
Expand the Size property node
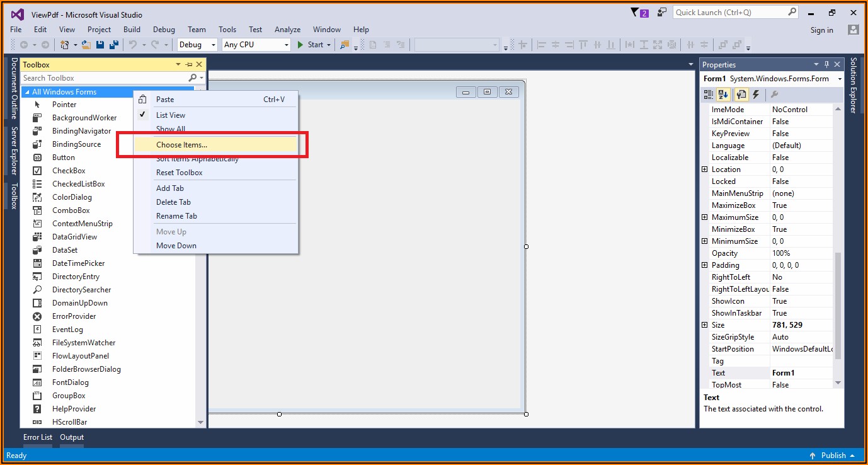point(705,325)
